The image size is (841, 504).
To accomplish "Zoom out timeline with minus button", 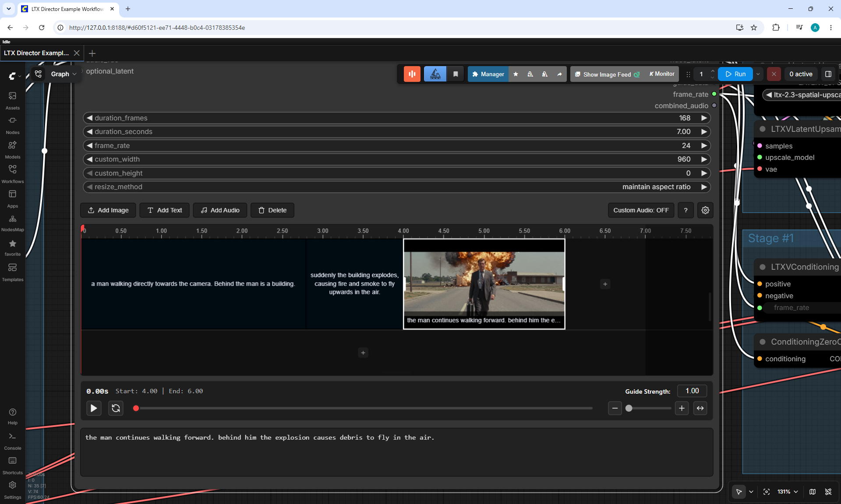I will pos(615,408).
